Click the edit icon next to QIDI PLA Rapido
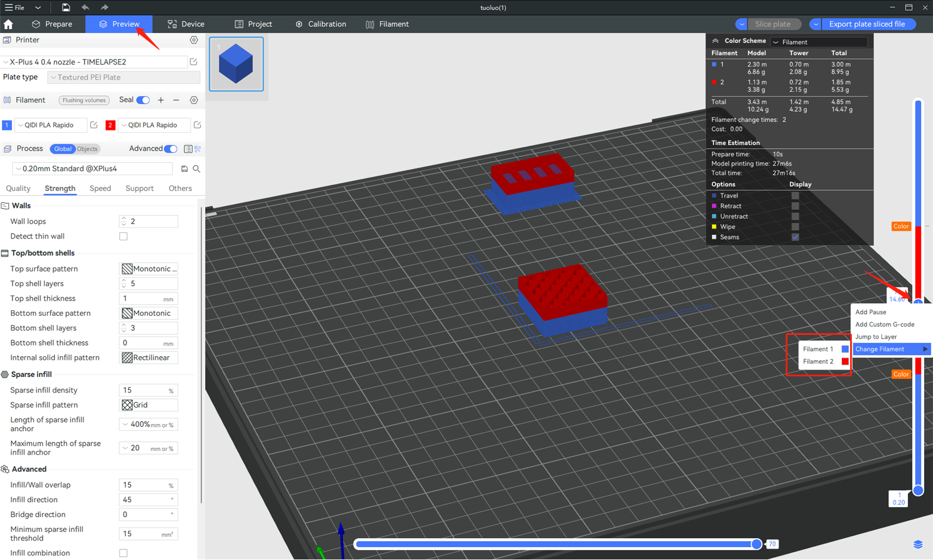This screenshot has width=933, height=560. 94,125
